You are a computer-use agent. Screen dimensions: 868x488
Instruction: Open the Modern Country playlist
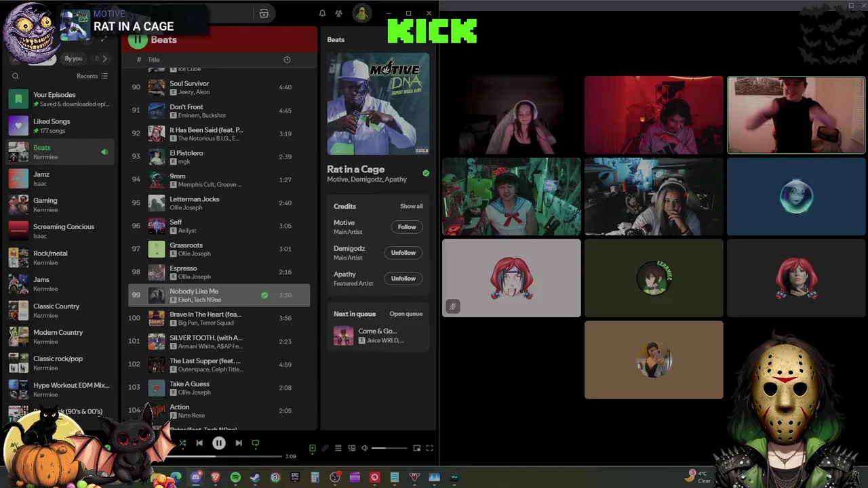pos(61,337)
